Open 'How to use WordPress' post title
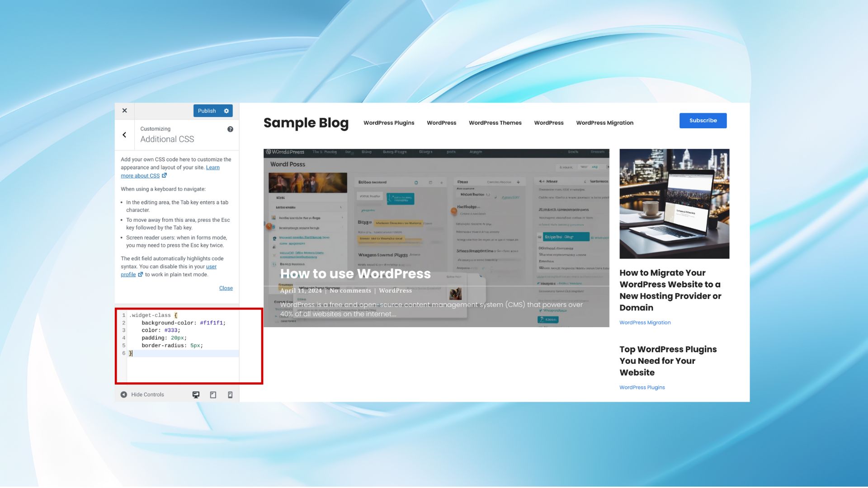The height and width of the screenshot is (488, 868). click(355, 274)
